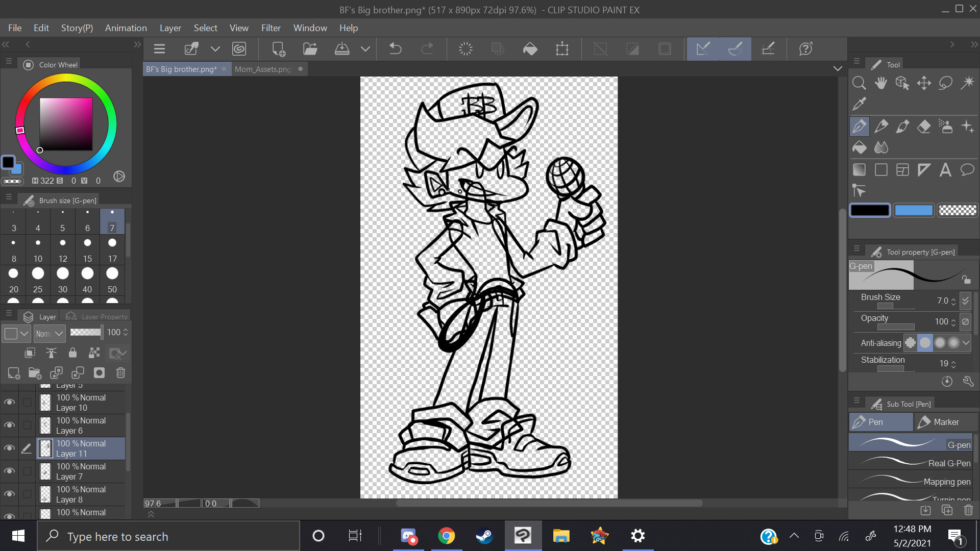980x551 pixels.
Task: Select the Fill bucket tool
Action: (x=860, y=148)
